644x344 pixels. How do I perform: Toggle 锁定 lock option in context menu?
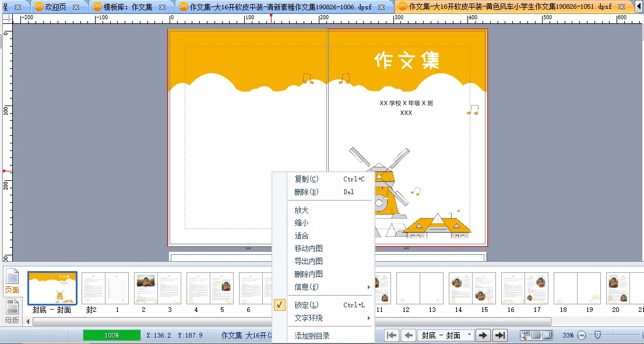pyautogui.click(x=307, y=305)
